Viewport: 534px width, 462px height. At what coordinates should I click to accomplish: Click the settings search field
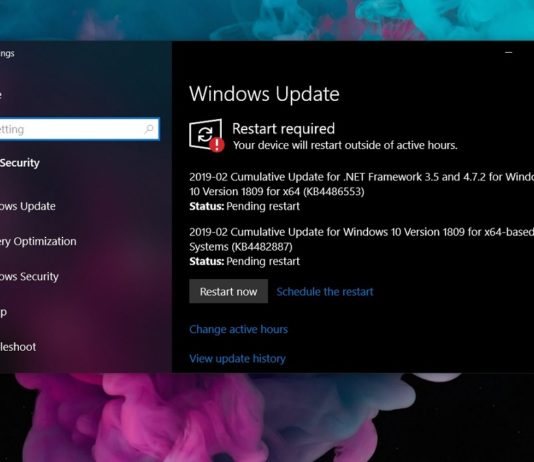(79, 129)
